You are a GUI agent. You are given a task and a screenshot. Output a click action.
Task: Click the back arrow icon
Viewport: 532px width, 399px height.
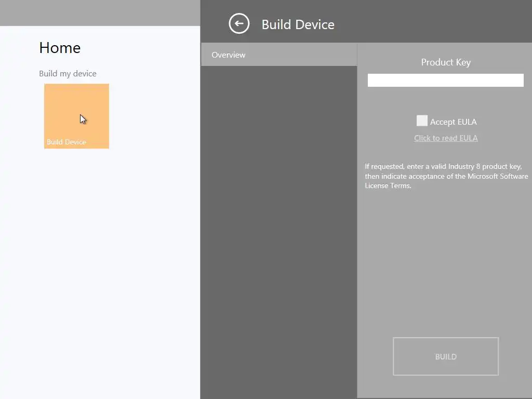pos(239,23)
